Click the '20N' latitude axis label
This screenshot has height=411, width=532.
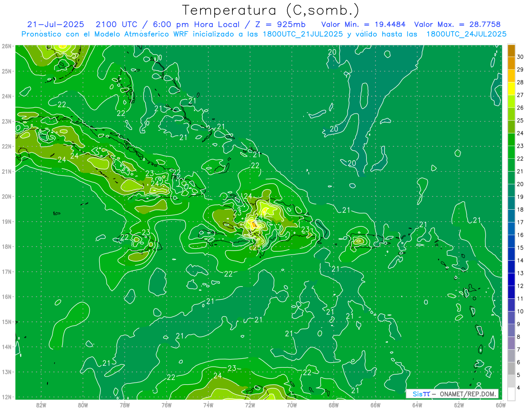pyautogui.click(x=6, y=196)
